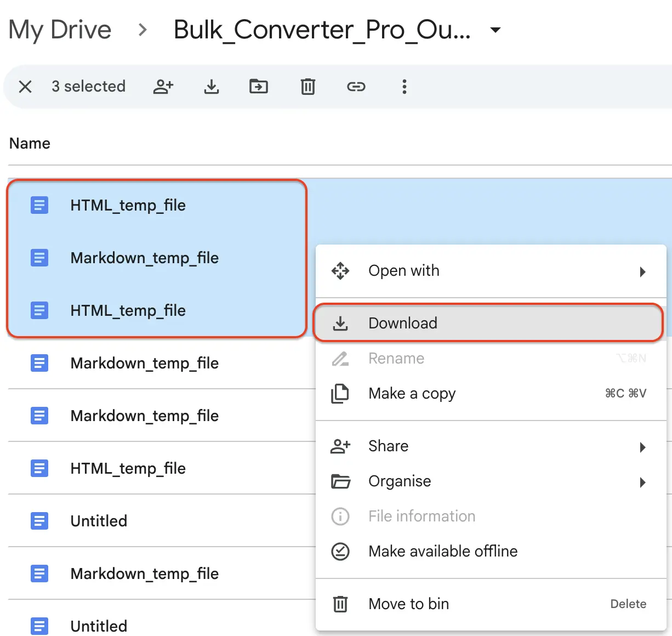672x636 pixels.
Task: Sort by the Name column header
Action: [30, 144]
